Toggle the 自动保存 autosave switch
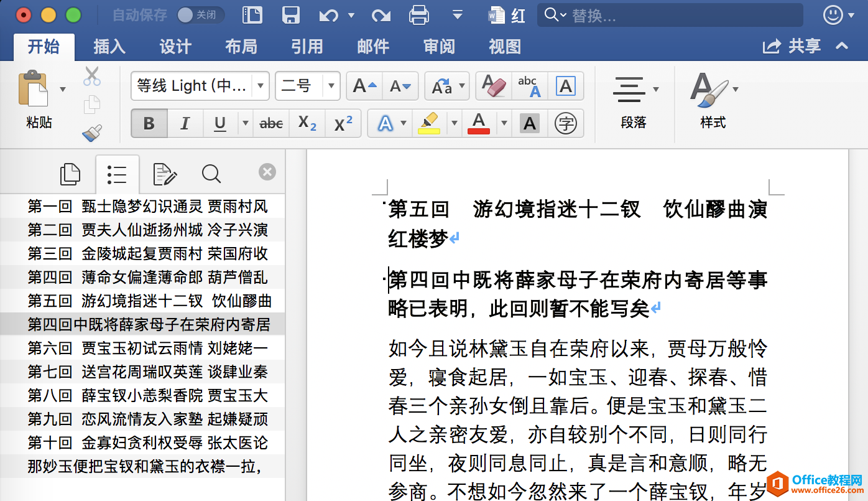This screenshot has height=501, width=868. pyautogui.click(x=200, y=15)
